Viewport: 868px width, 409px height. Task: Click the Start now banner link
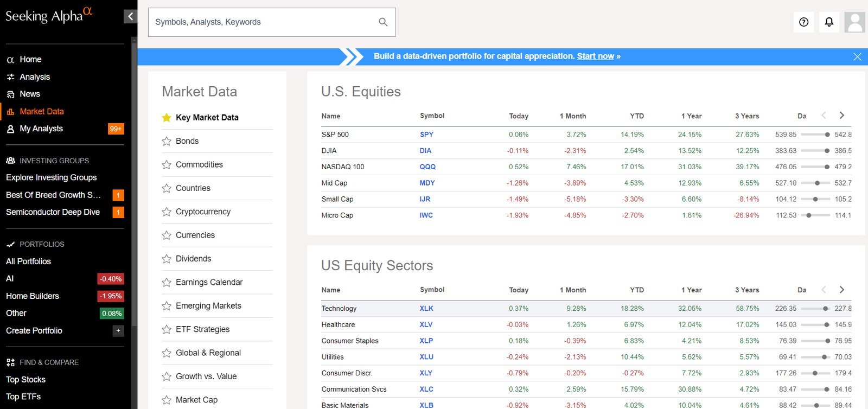pyautogui.click(x=595, y=56)
